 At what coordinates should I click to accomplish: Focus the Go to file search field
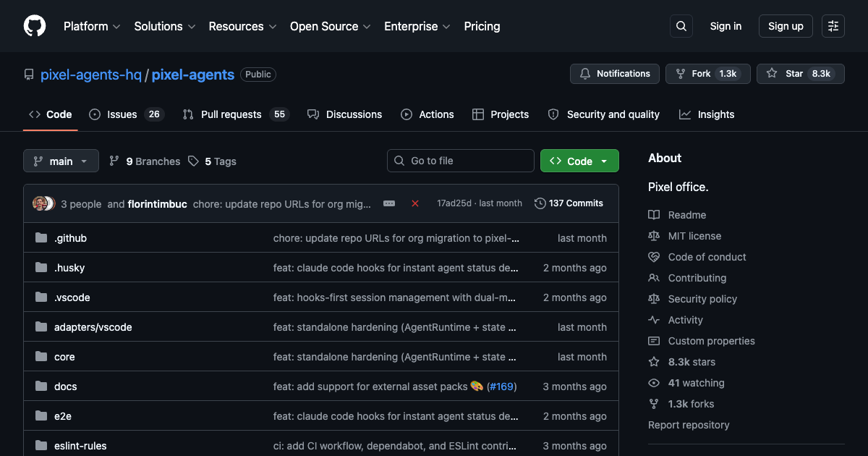[461, 161]
